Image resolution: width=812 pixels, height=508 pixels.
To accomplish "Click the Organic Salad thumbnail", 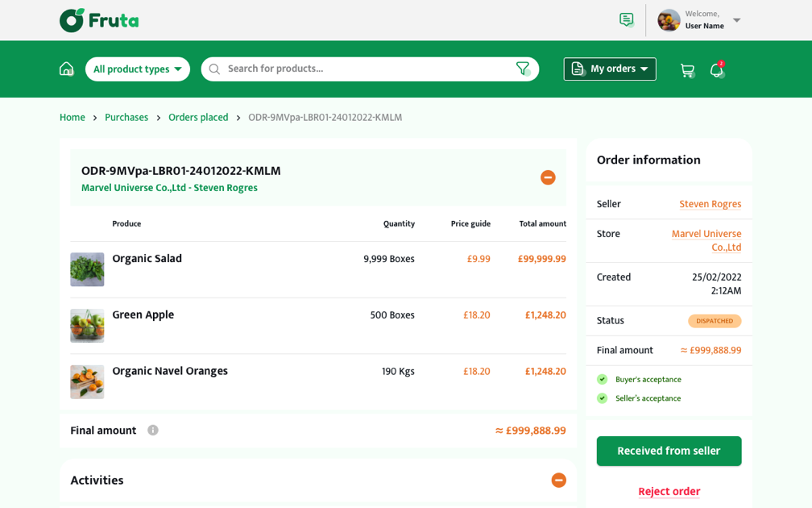I will 87,269.
